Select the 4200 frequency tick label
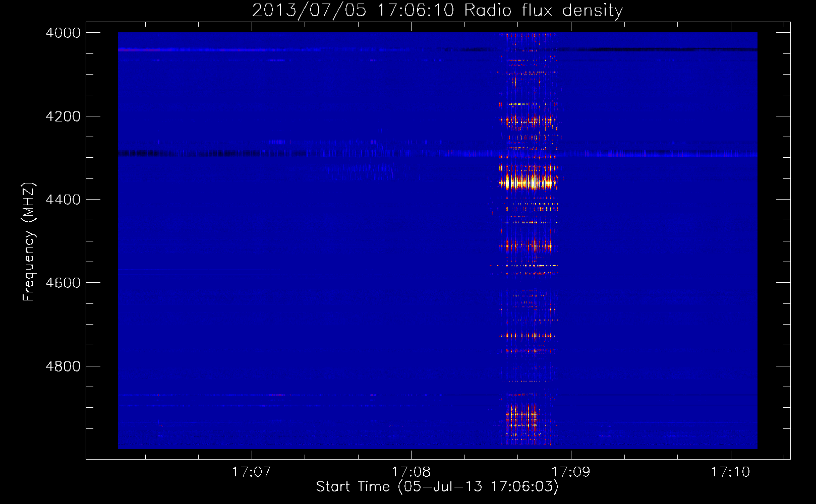 (x=63, y=116)
